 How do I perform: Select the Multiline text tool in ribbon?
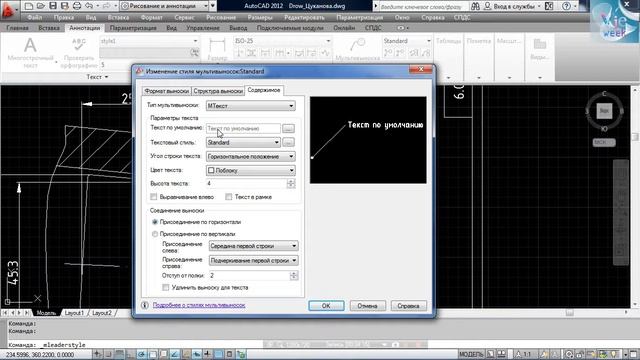coord(30,52)
